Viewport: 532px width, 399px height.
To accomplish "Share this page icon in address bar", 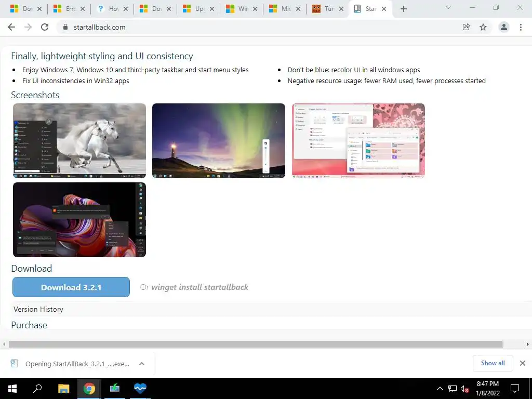I will pos(466,27).
